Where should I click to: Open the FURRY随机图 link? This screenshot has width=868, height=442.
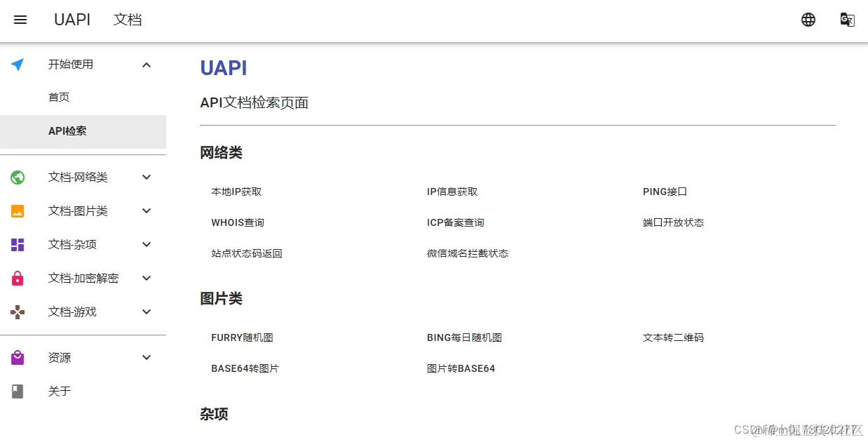point(242,337)
